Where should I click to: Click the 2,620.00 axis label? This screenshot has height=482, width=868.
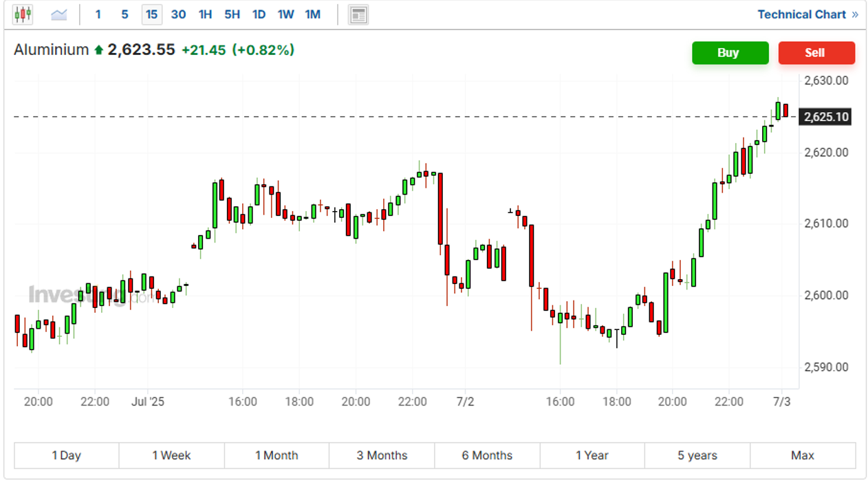click(x=826, y=152)
